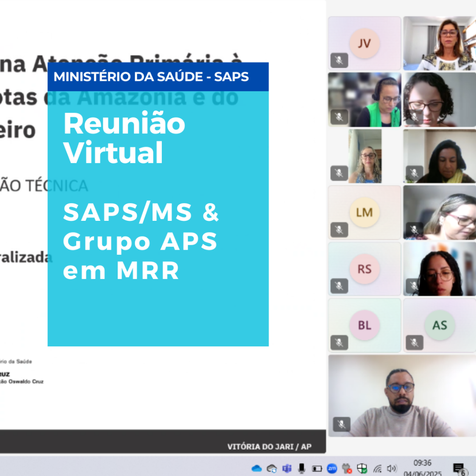Click the power plug icon with red X
This screenshot has width=476, height=476.
point(347,469)
